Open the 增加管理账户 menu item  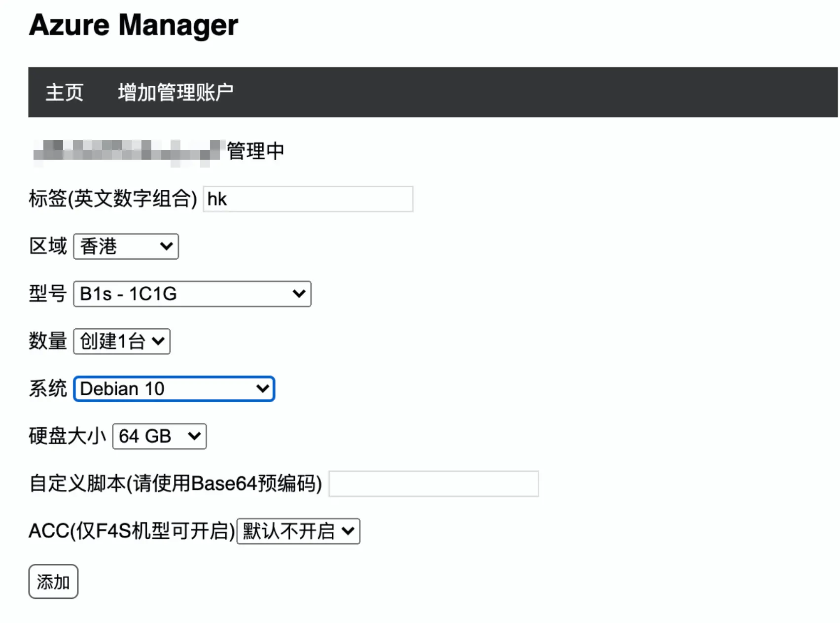pos(175,93)
